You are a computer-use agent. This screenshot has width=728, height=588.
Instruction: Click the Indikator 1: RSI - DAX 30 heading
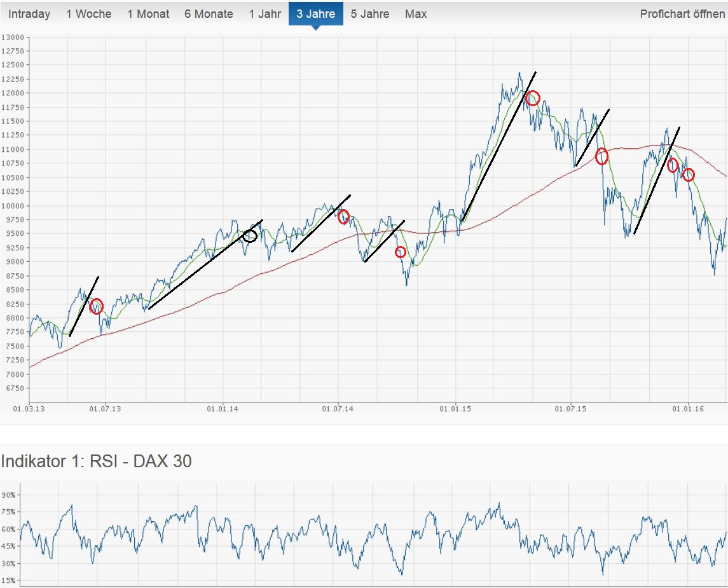[96, 462]
